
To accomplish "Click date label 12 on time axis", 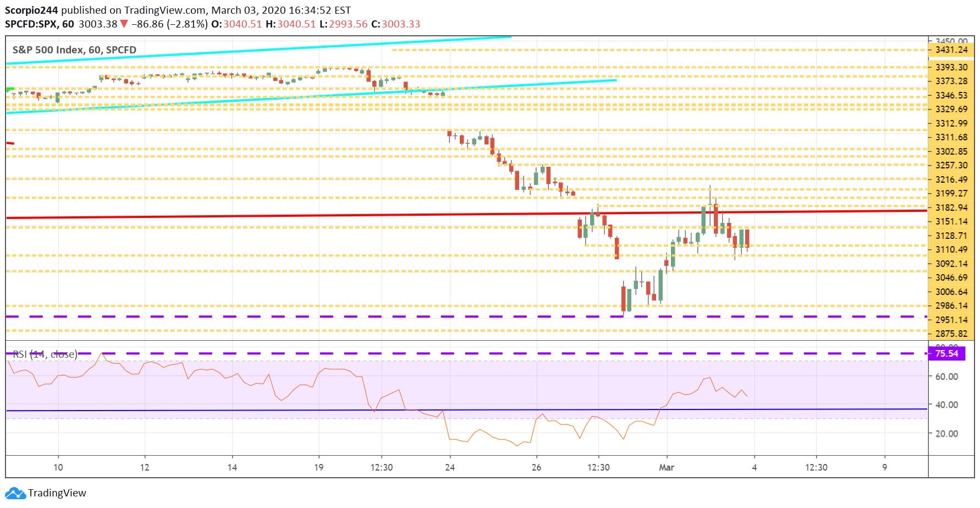I will 145,467.
